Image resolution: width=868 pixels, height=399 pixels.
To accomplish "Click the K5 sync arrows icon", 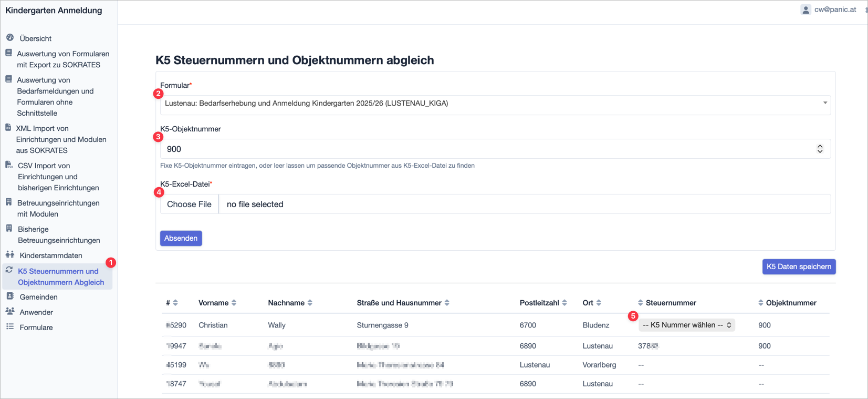I will pos(9,270).
